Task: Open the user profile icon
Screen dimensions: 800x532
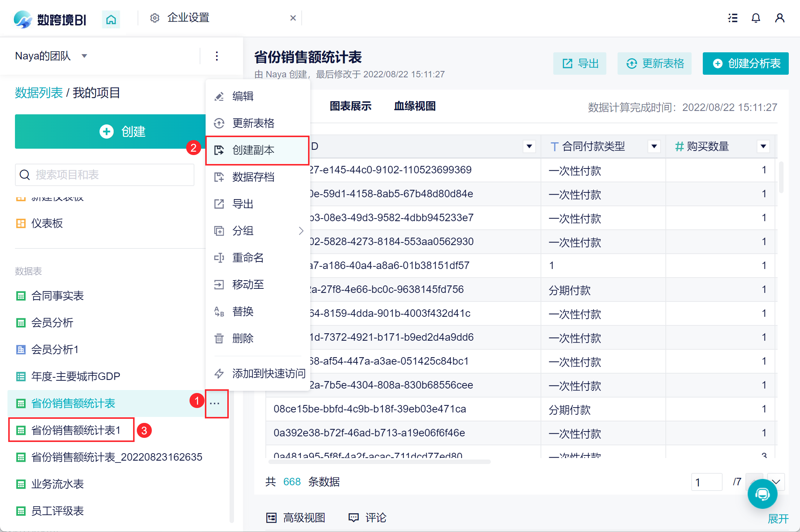Action: 779,18
